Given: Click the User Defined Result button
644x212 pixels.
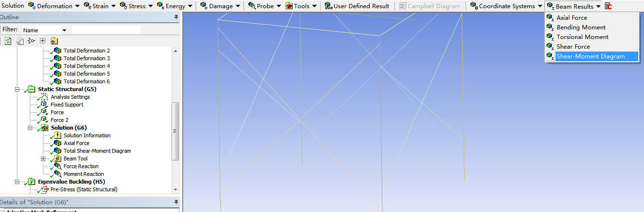Looking at the screenshot, I should [x=357, y=6].
